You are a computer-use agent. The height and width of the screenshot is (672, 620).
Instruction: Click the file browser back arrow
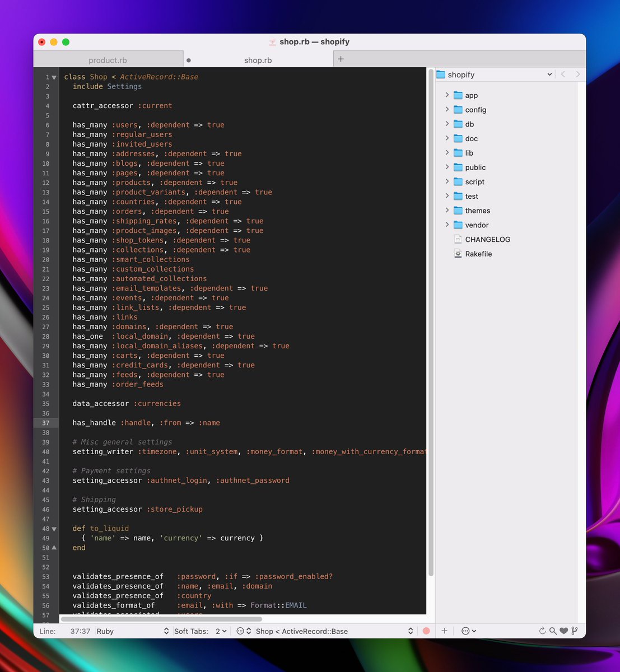coord(563,74)
